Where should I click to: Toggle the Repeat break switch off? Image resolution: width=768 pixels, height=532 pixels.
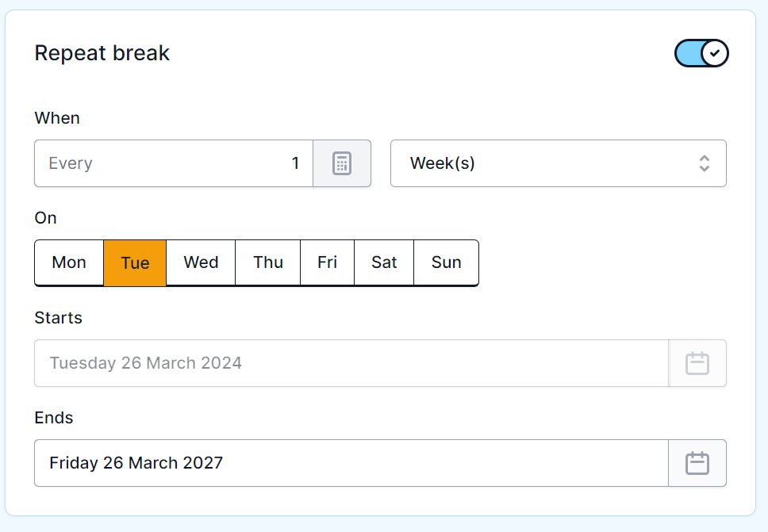pyautogui.click(x=701, y=53)
